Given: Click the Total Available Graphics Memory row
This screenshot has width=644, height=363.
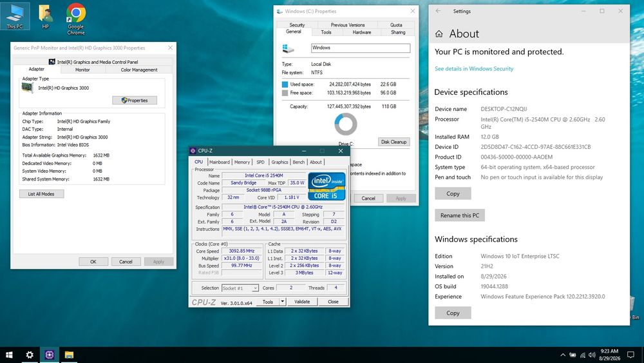Looking at the screenshot, I should [66, 155].
